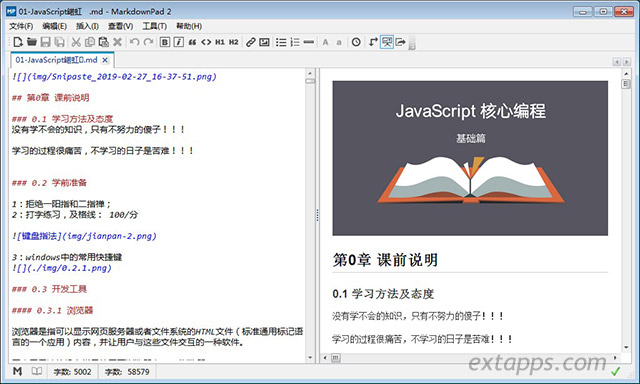The image size is (640, 384).
Task: Preview vertical scrollbar thumb
Action: pyautogui.click(x=626, y=84)
